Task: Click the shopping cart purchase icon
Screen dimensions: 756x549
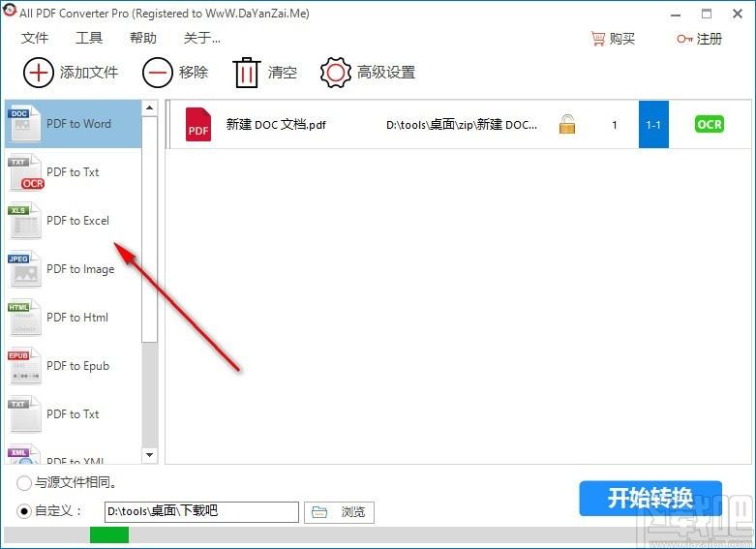Action: pos(598,39)
